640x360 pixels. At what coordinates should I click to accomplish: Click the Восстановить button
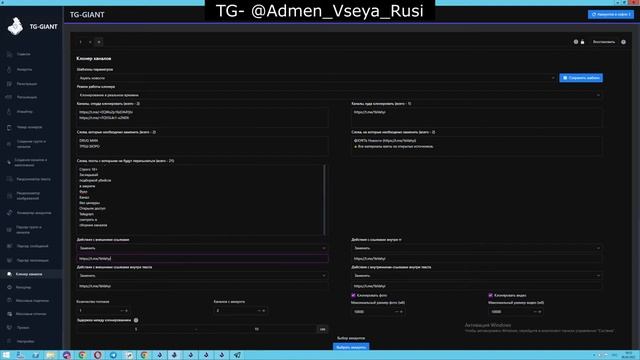tap(604, 42)
